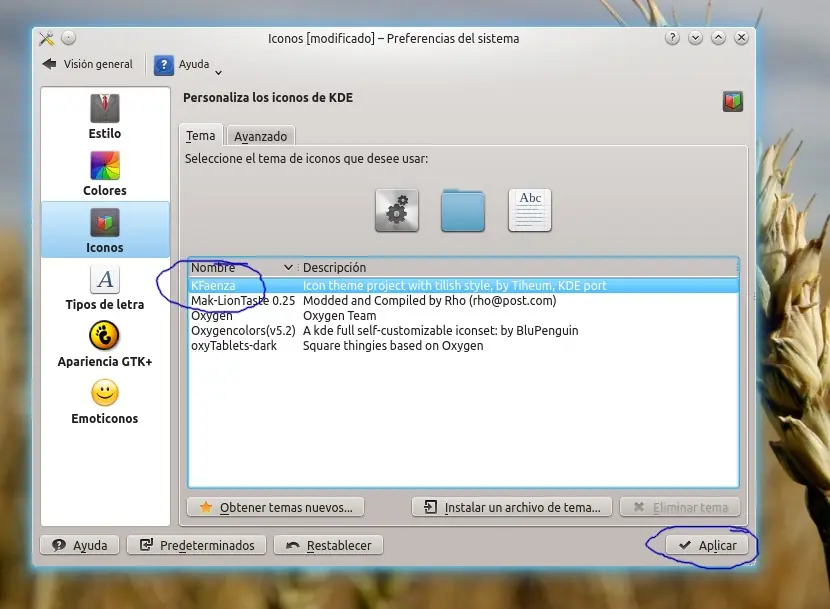The width and height of the screenshot is (830, 609).
Task: Switch to the Tema tab
Action: click(201, 136)
